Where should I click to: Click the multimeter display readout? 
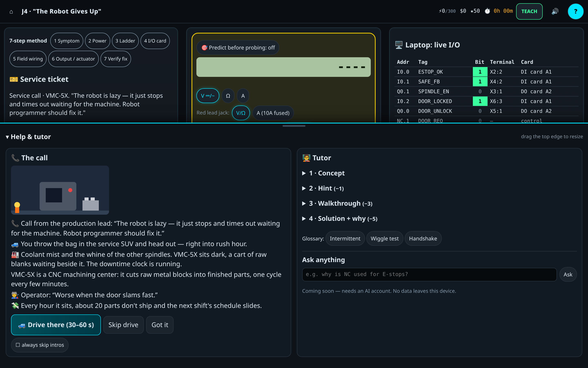click(283, 67)
